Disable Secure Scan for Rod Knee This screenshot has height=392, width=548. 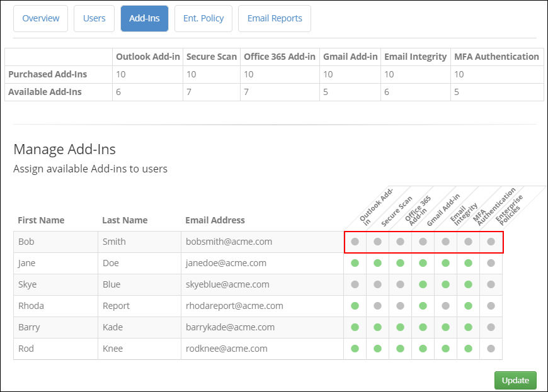(x=377, y=349)
